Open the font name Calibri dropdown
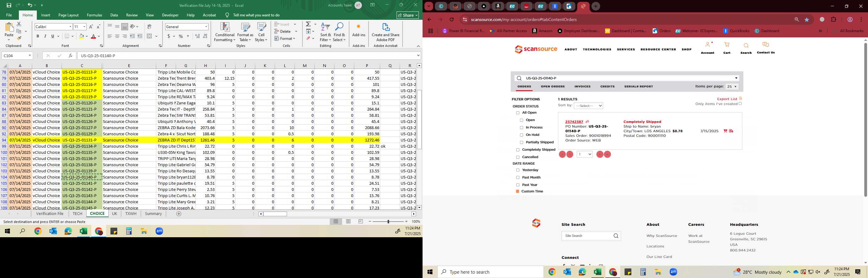The width and height of the screenshot is (868, 278). [x=70, y=27]
